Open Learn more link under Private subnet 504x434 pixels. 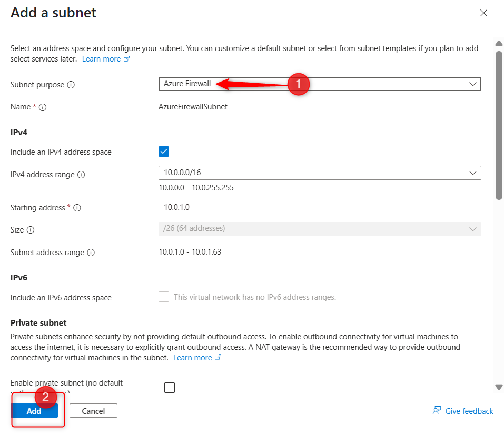click(193, 358)
